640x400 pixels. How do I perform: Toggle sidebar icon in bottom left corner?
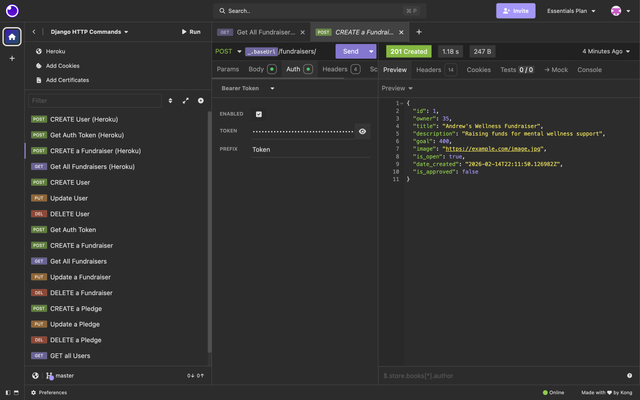click(8, 393)
